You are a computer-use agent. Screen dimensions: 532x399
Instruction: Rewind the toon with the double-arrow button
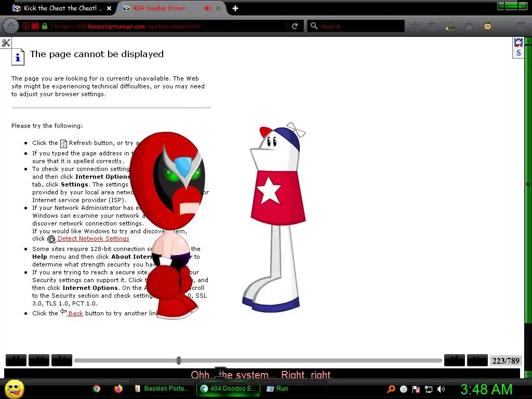click(x=38, y=361)
